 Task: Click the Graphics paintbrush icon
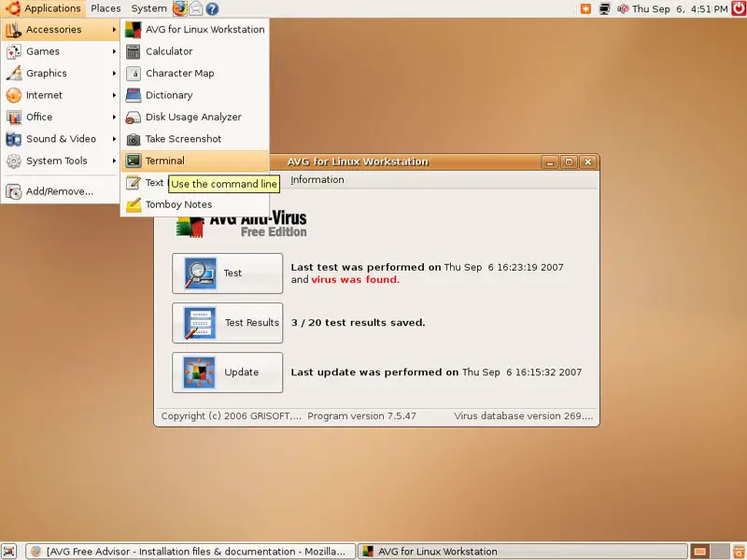pos(14,74)
